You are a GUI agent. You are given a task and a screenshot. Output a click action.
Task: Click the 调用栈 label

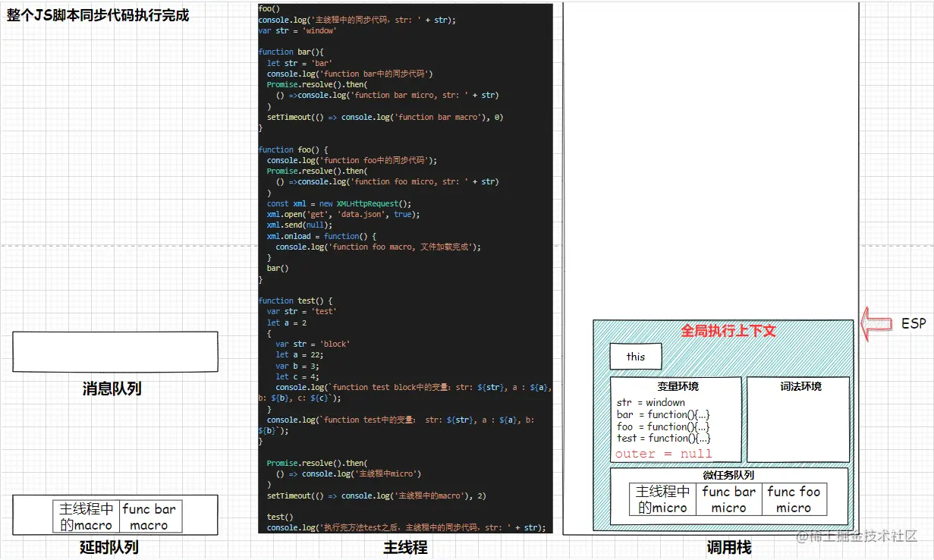pos(728,547)
